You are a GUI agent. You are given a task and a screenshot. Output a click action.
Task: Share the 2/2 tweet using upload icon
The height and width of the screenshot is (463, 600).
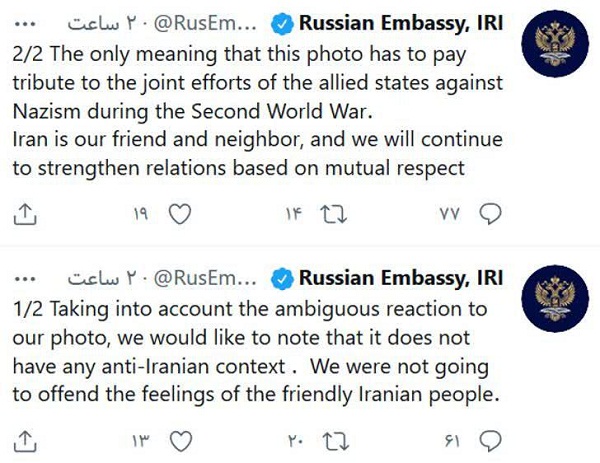(25, 214)
